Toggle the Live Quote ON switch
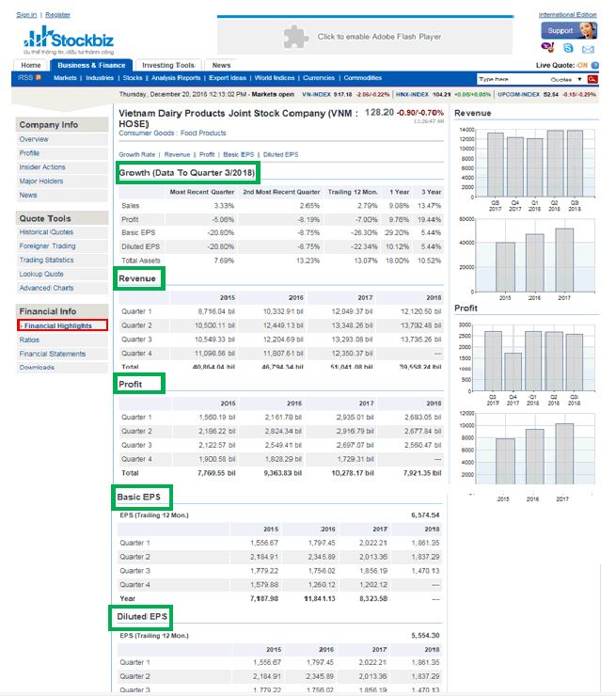 (x=582, y=65)
